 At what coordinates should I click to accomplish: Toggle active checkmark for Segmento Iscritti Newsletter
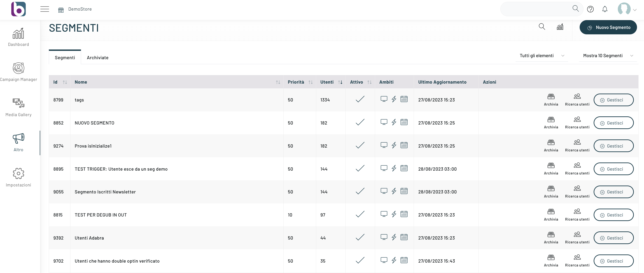(360, 191)
